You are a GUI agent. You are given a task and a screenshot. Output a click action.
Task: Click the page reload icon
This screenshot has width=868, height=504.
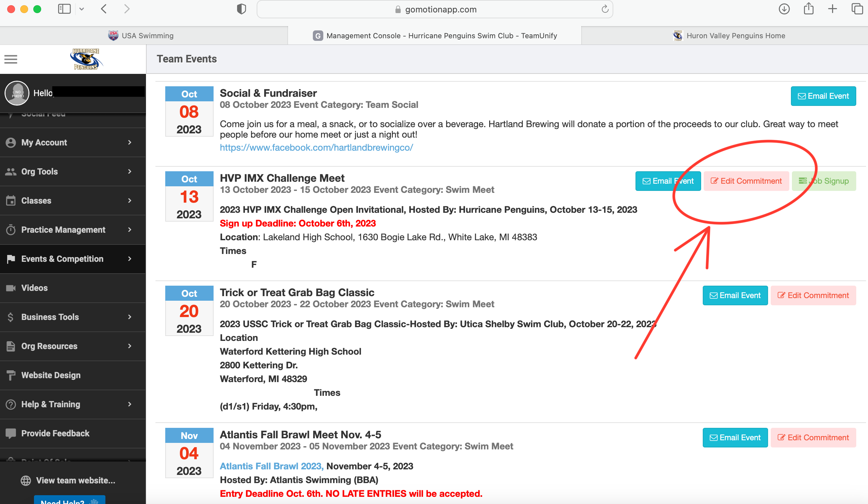click(605, 9)
